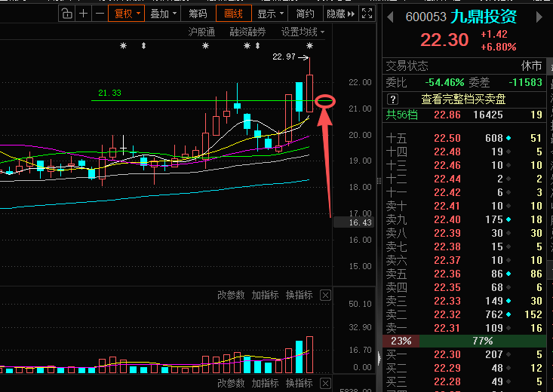Click the 16.43 price axis cursor label
The height and width of the screenshot is (392, 553).
tap(353, 222)
